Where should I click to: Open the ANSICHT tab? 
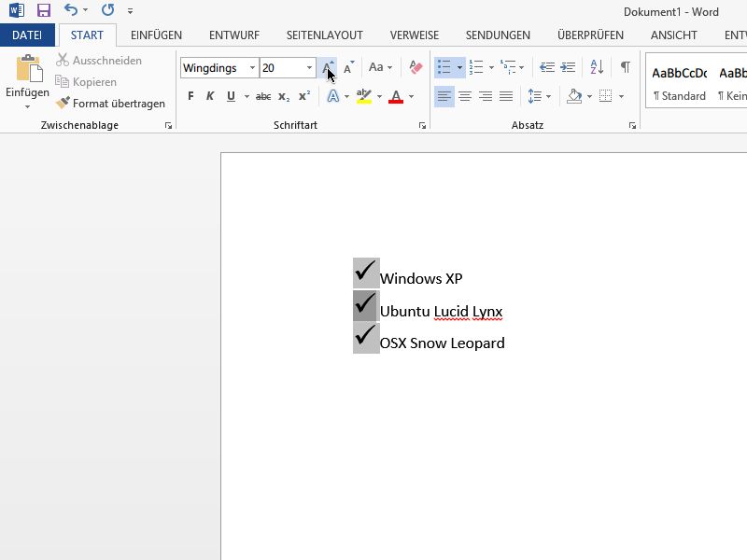click(673, 35)
